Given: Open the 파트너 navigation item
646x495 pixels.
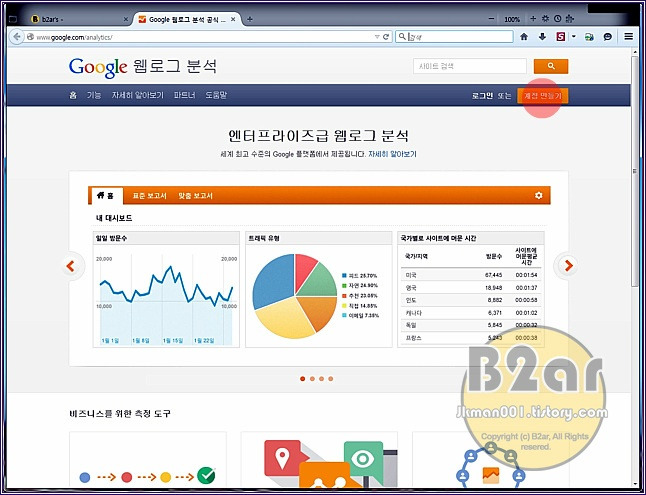Looking at the screenshot, I should [184, 95].
